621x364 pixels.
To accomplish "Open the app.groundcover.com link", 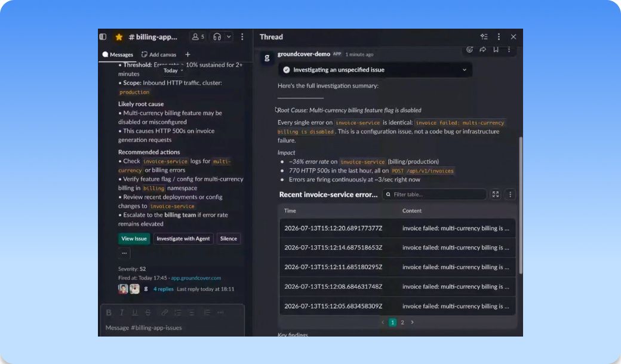I will [196, 277].
